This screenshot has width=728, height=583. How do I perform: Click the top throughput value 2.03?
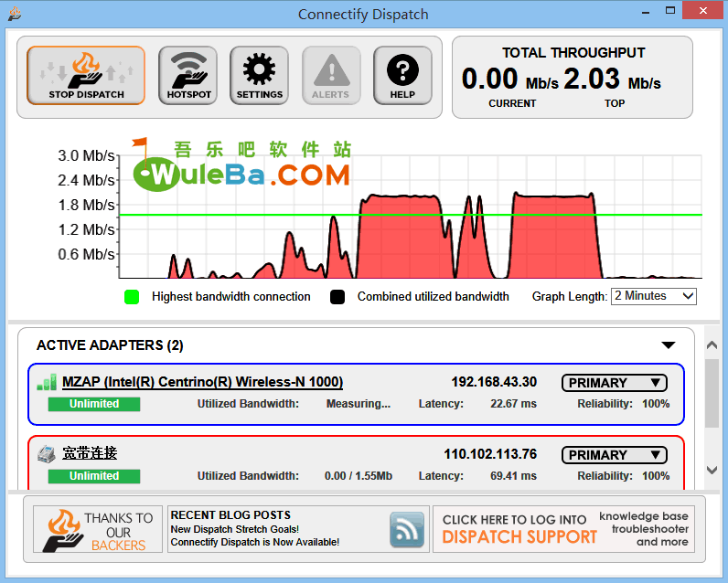pyautogui.click(x=592, y=79)
